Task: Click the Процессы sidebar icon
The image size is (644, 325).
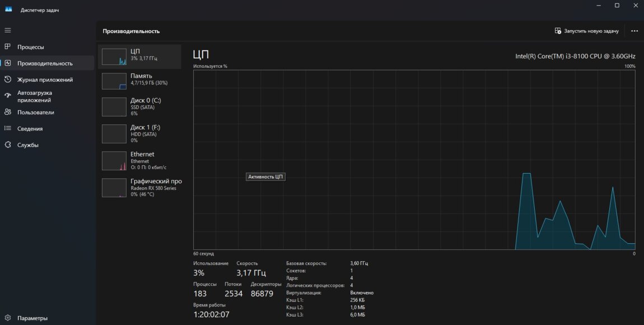Action: pos(8,47)
